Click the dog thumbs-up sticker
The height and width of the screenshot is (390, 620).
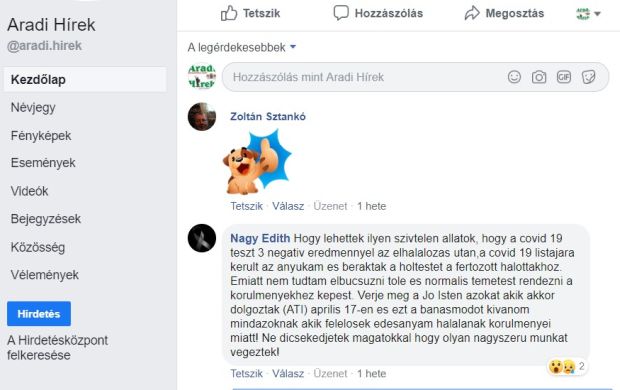pyautogui.click(x=257, y=162)
